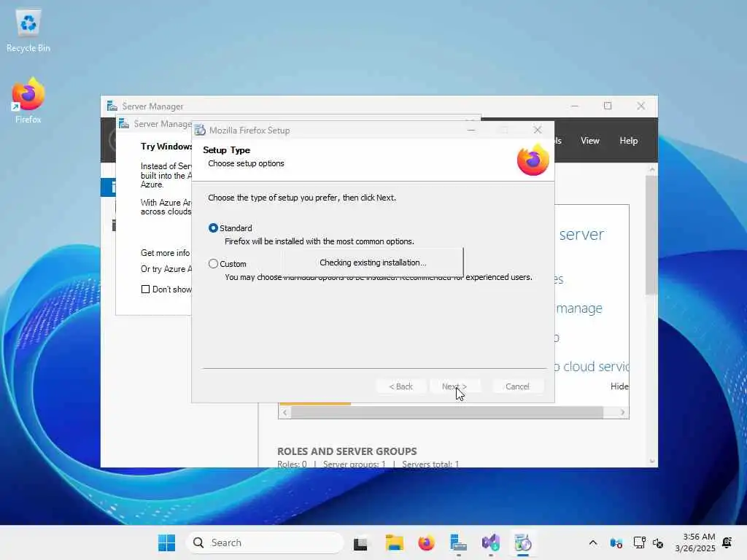Viewport: 747px width, 560px height.
Task: Launch Firefox from the taskbar
Action: tap(426, 542)
